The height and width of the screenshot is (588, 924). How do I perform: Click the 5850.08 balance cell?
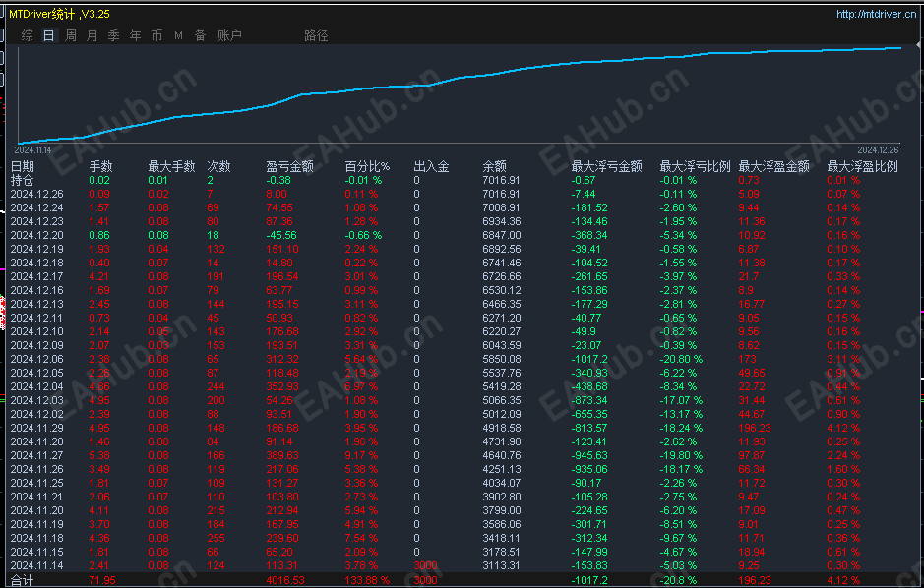point(502,359)
